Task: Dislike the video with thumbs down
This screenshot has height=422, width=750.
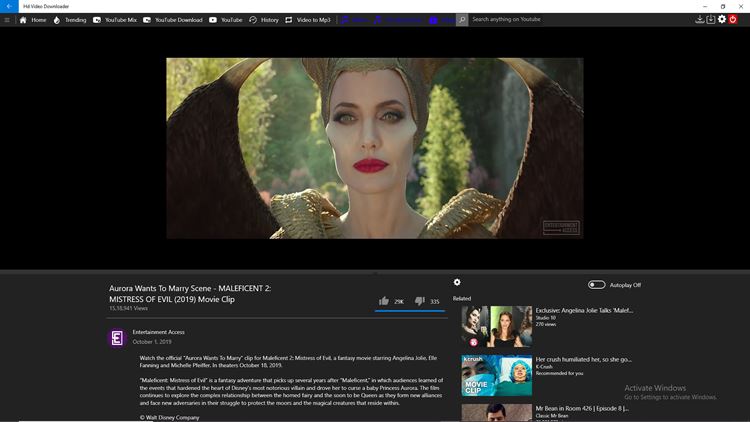Action: click(419, 301)
